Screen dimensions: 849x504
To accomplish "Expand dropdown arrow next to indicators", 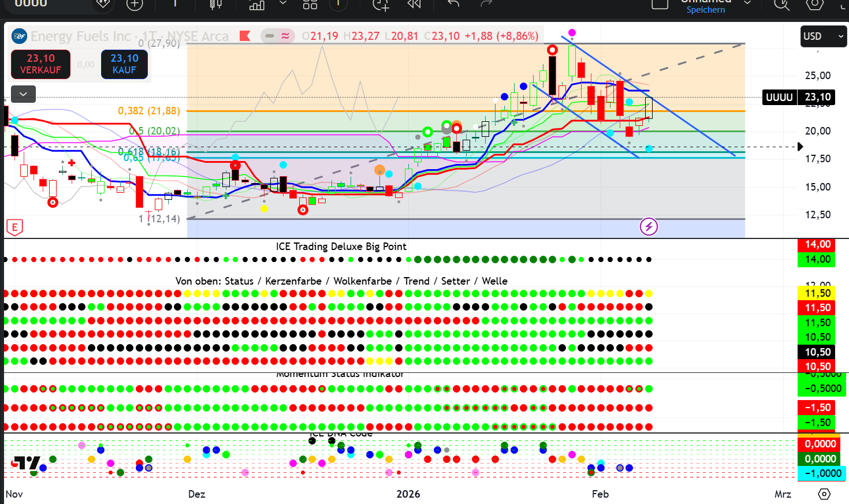I will pos(283,4).
